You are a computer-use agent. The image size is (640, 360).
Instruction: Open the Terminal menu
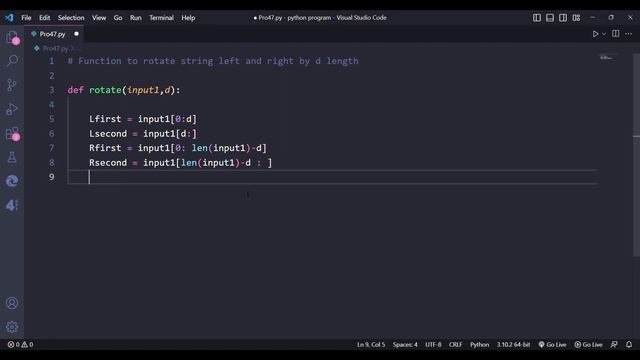[x=161, y=18]
